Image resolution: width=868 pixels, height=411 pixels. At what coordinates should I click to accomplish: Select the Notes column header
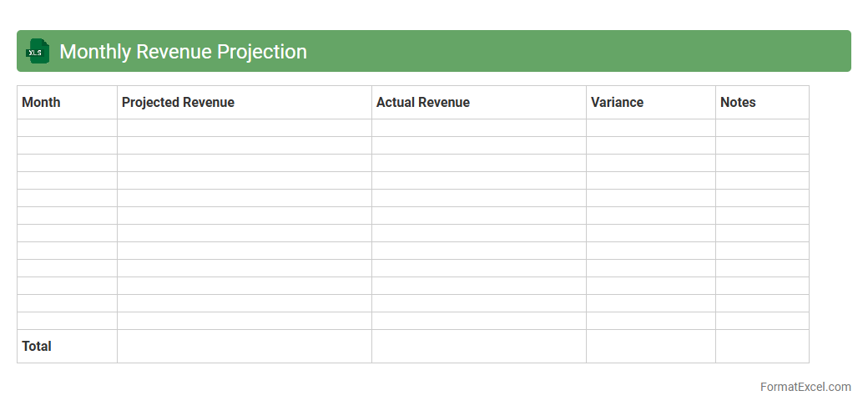coord(761,102)
